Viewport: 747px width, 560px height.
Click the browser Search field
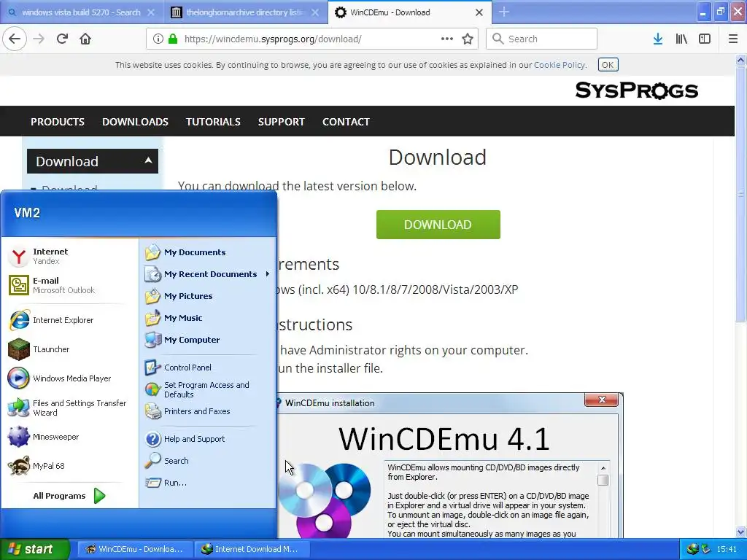(541, 39)
